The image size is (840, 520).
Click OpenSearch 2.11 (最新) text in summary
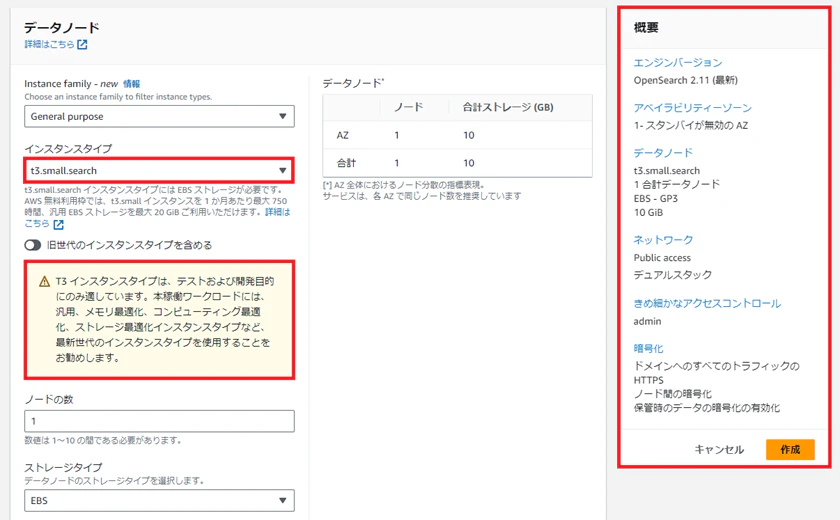(685, 80)
